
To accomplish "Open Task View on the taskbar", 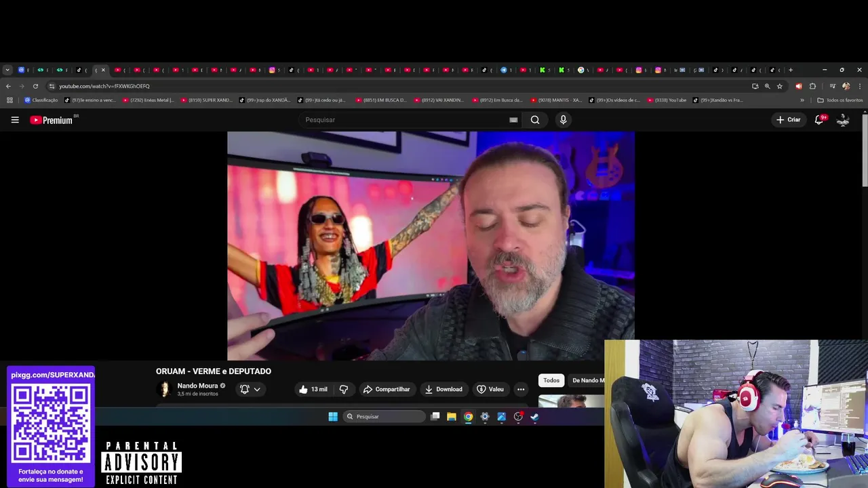I will (x=435, y=417).
